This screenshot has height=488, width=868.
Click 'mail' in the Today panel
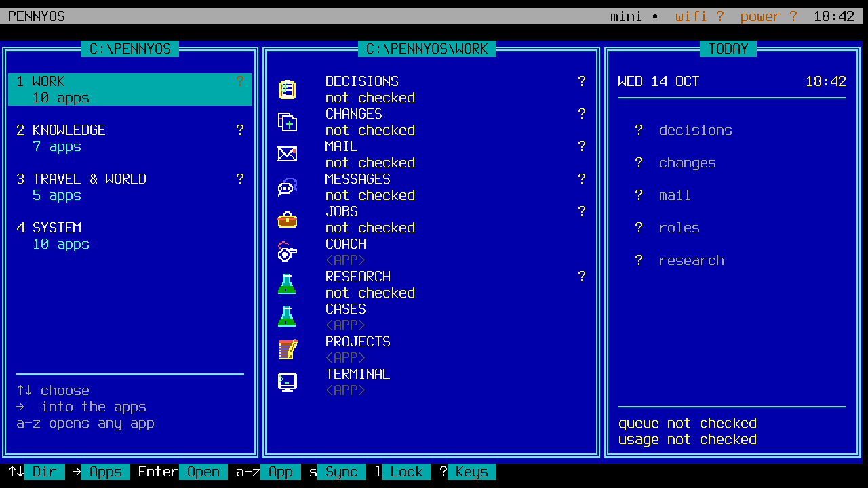coord(675,195)
